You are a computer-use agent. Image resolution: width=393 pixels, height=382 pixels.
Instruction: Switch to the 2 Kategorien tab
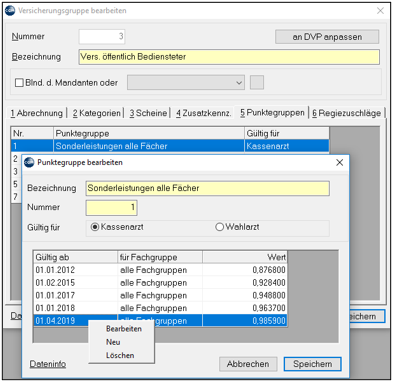(x=96, y=113)
